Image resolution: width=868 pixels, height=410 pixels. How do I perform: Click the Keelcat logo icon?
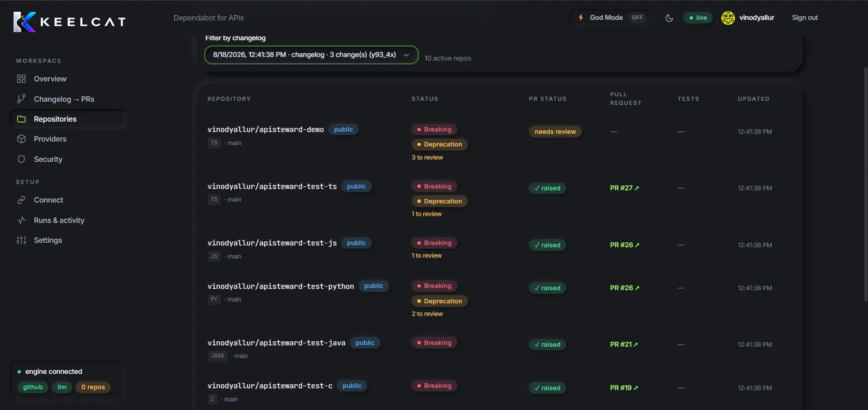point(24,22)
